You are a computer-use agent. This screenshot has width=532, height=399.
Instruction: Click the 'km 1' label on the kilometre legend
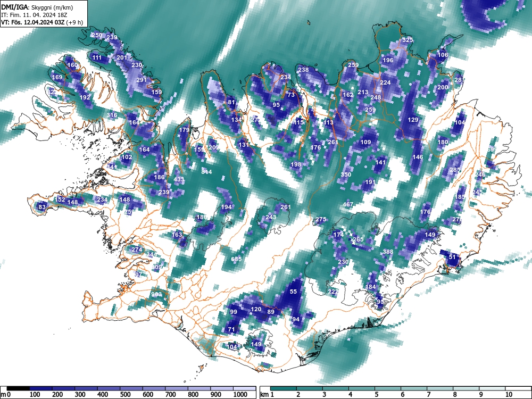[x=267, y=395]
